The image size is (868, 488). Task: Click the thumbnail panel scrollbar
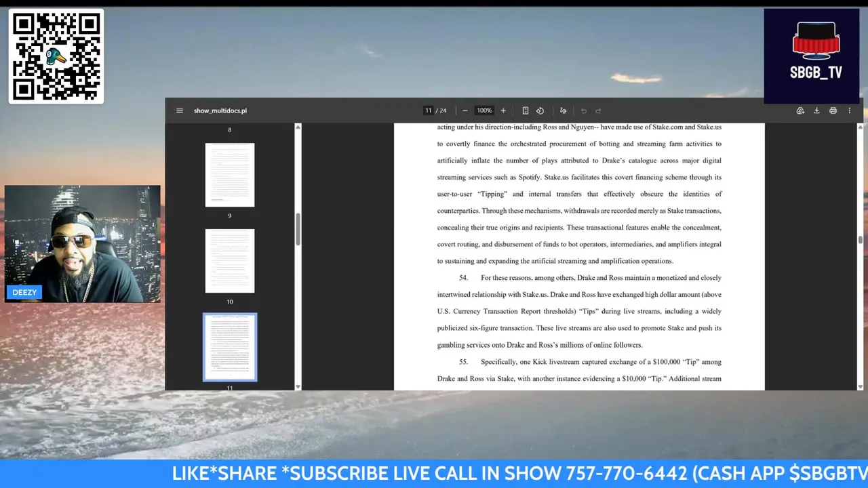(x=297, y=230)
